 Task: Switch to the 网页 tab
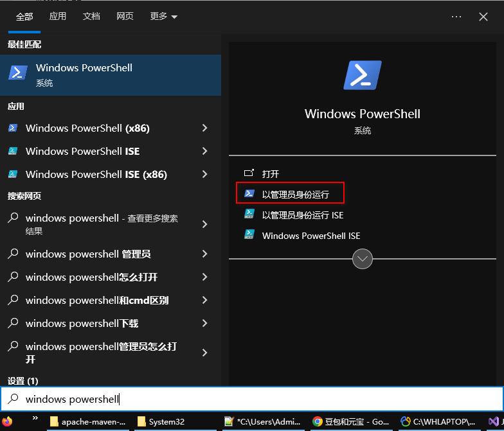tap(125, 16)
